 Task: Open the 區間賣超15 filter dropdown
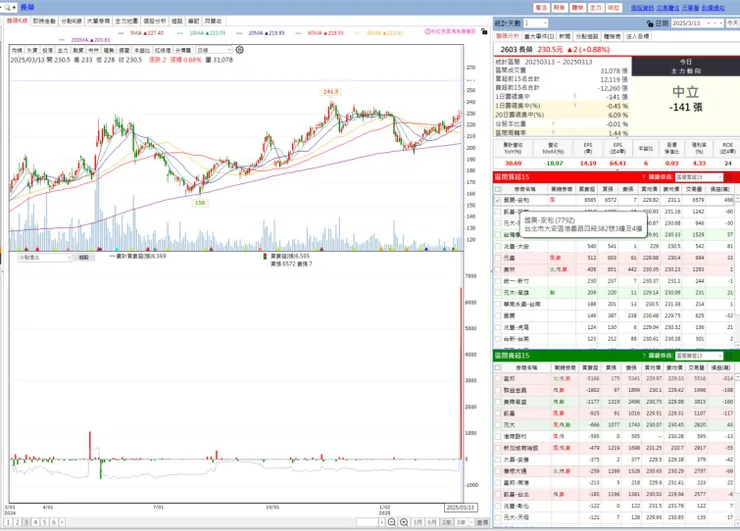click(x=699, y=355)
